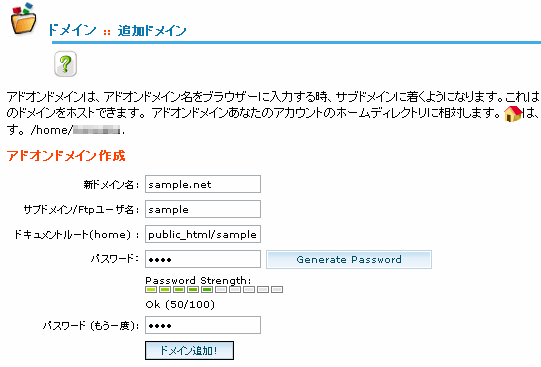Click the red-roofed house home icon

tap(513, 113)
